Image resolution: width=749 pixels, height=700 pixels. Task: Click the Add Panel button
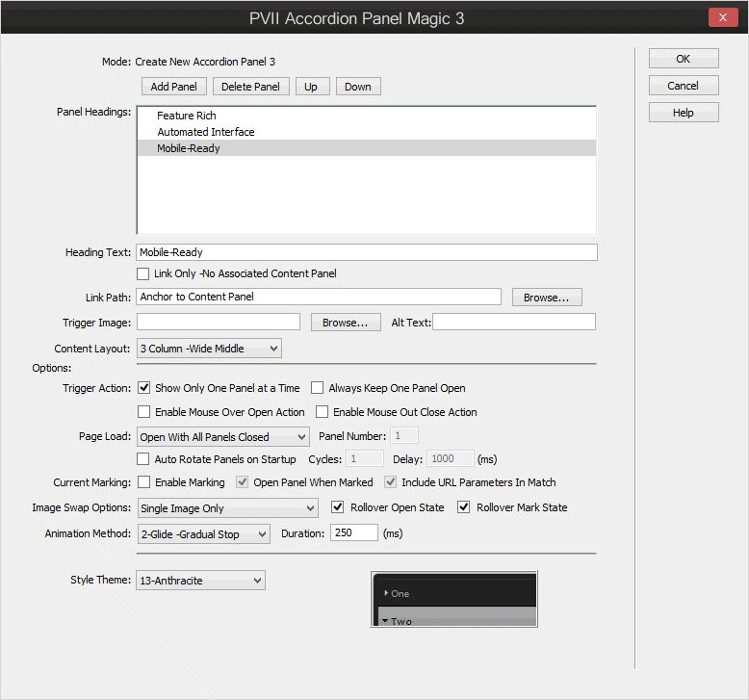click(174, 87)
